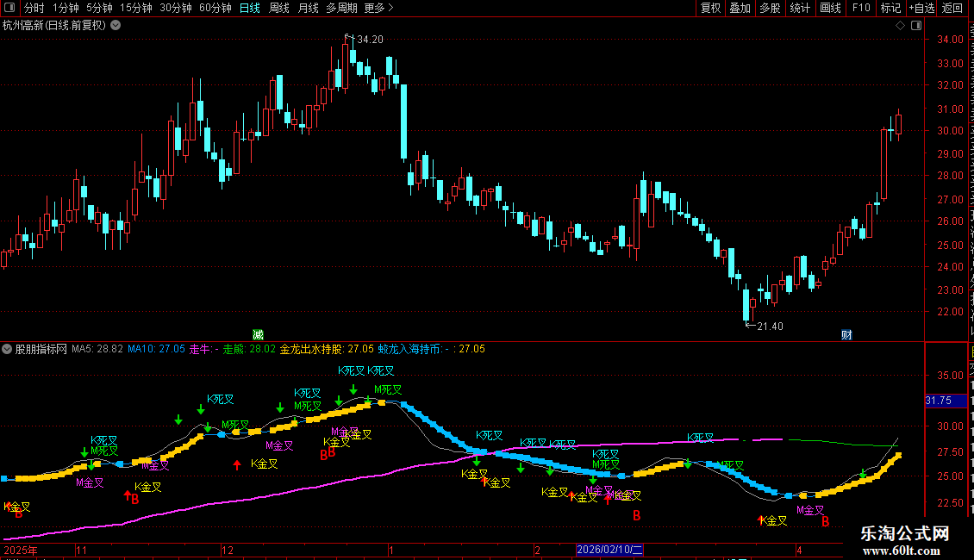Switch to 周线 weekly chart

pos(279,8)
